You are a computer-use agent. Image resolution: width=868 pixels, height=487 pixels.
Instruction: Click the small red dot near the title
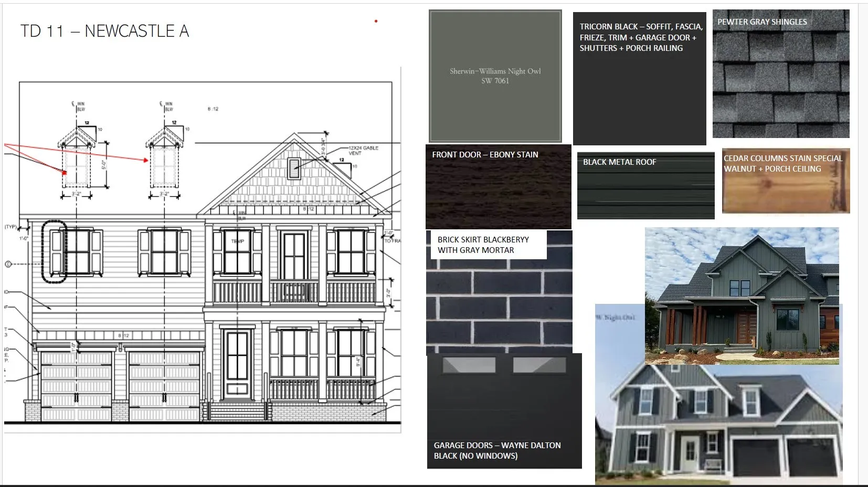pyautogui.click(x=376, y=22)
